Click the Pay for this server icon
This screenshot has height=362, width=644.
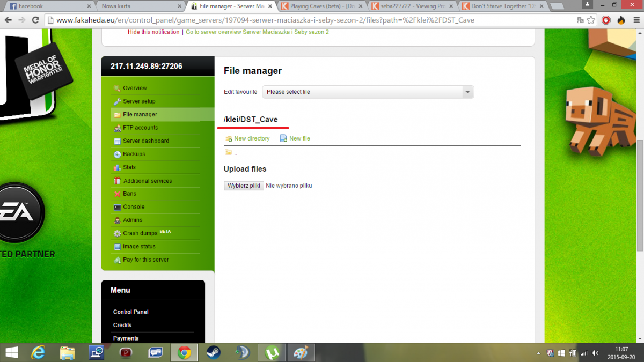[x=117, y=260]
